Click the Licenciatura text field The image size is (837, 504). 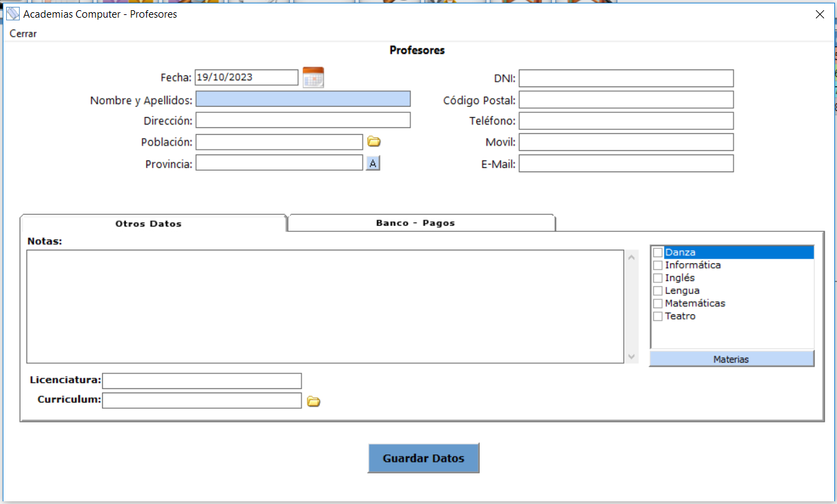pyautogui.click(x=202, y=380)
